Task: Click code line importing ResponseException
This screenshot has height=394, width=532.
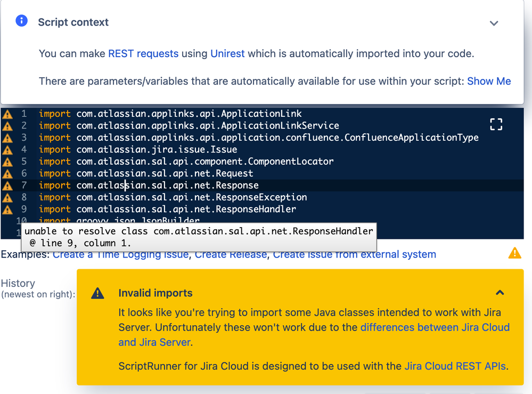Action: (x=173, y=197)
